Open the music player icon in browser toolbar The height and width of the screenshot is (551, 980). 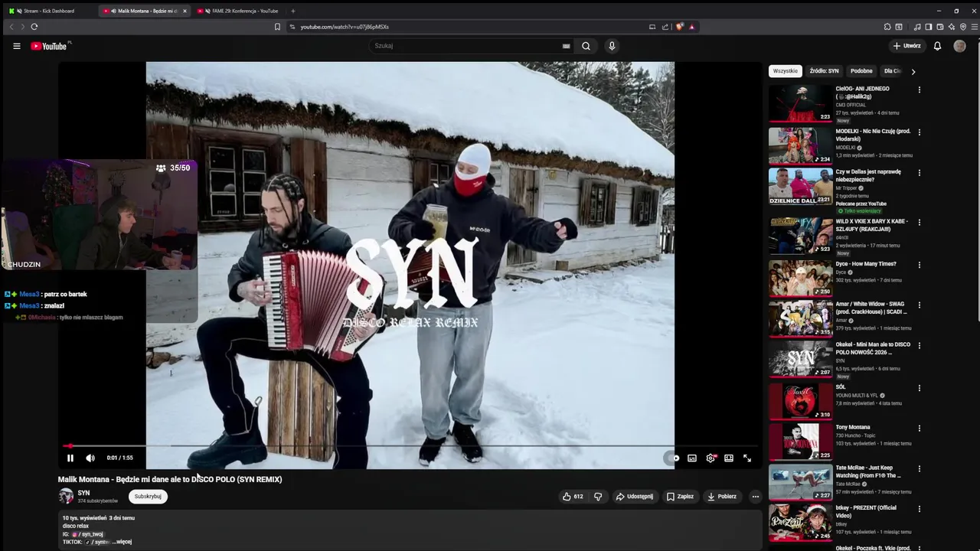pyautogui.click(x=917, y=27)
